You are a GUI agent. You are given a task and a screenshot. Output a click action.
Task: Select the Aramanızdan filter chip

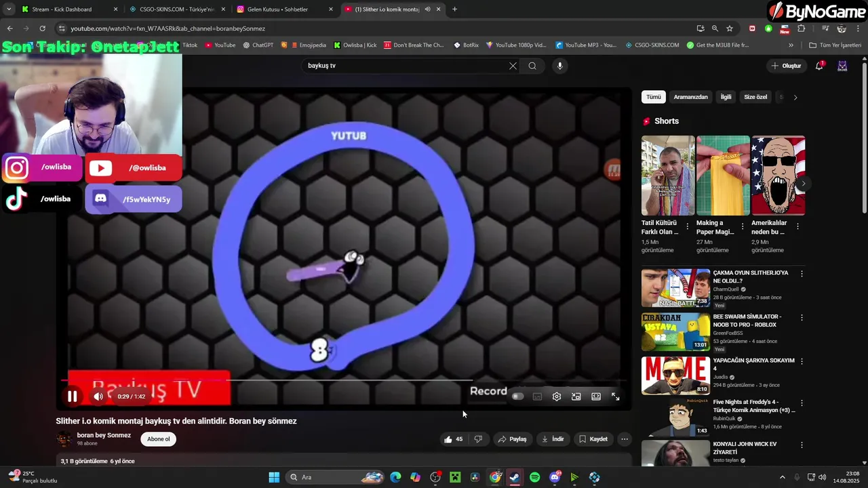point(690,97)
